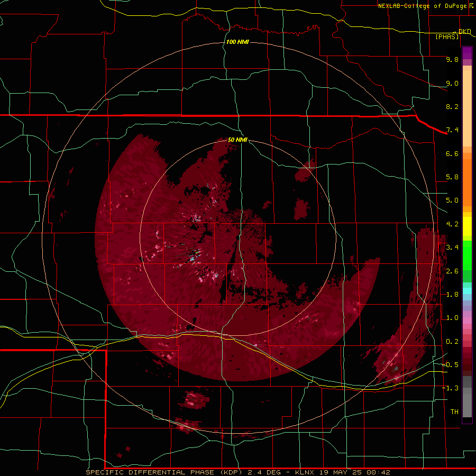Click the TH threshold label on scale
Viewport: 476px width, 476px height.
[x=454, y=412]
